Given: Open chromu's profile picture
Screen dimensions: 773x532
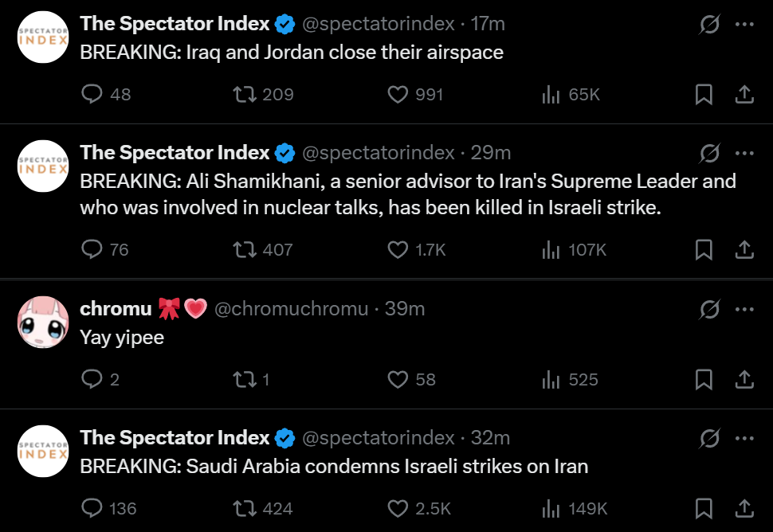Looking at the screenshot, I should [x=44, y=322].
